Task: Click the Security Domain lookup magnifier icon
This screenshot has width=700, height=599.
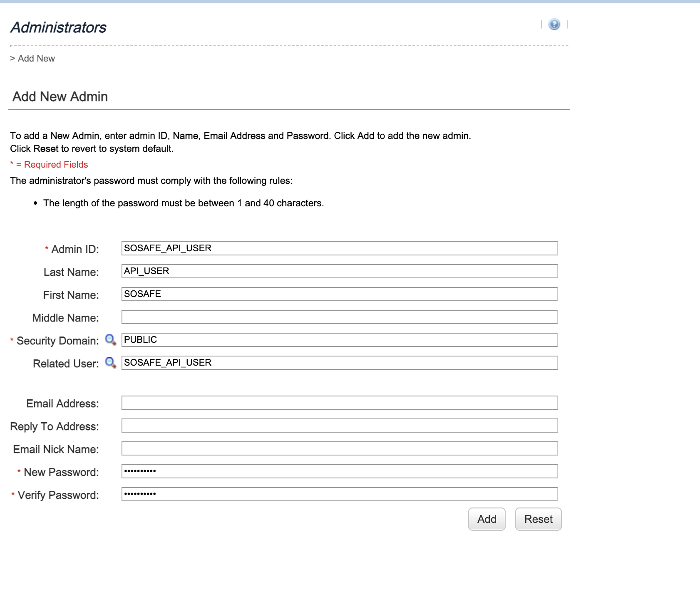Action: [110, 340]
